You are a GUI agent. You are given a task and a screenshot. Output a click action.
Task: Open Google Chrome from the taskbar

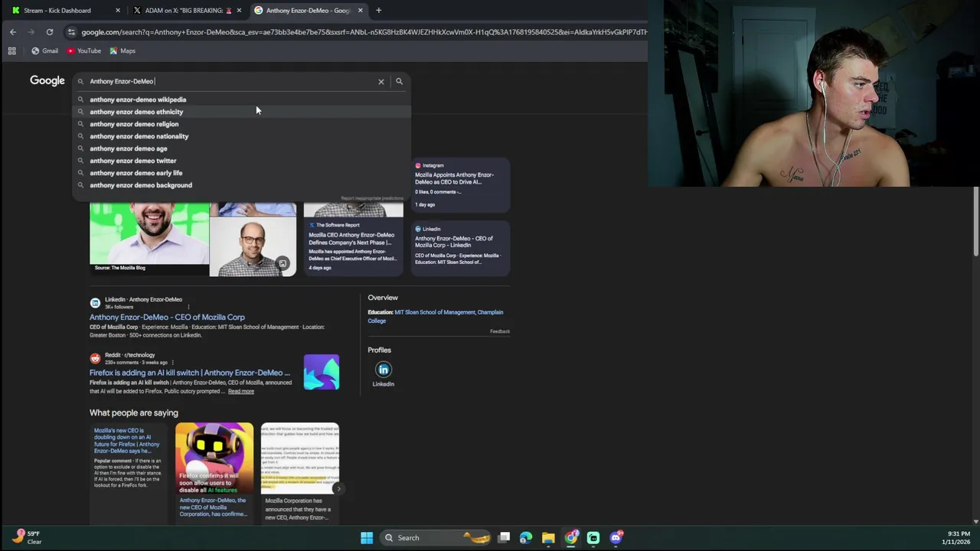tap(571, 538)
